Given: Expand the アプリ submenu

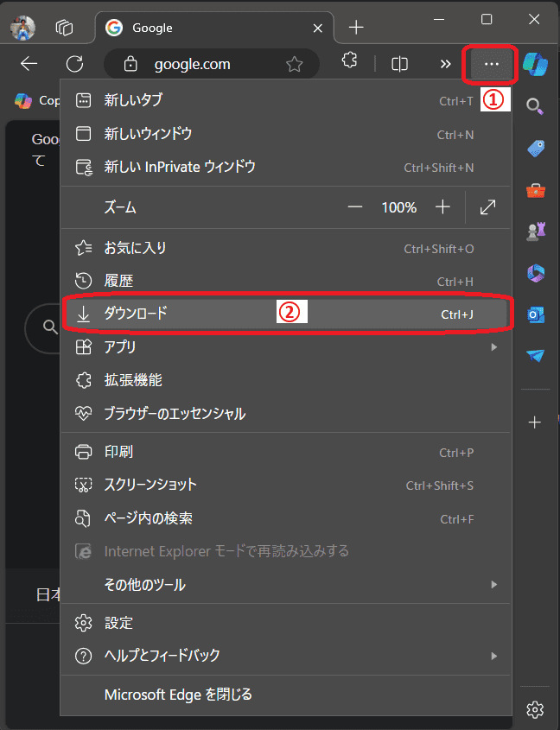Looking at the screenshot, I should point(285,347).
